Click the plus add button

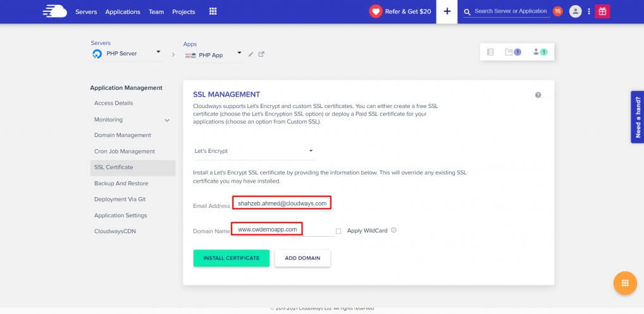[447, 11]
